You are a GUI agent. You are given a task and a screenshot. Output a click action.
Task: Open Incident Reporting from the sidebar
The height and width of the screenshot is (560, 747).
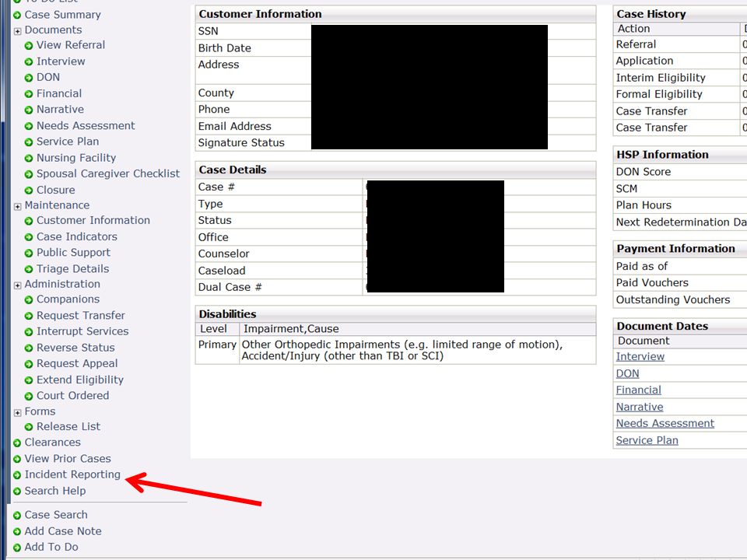coord(72,474)
